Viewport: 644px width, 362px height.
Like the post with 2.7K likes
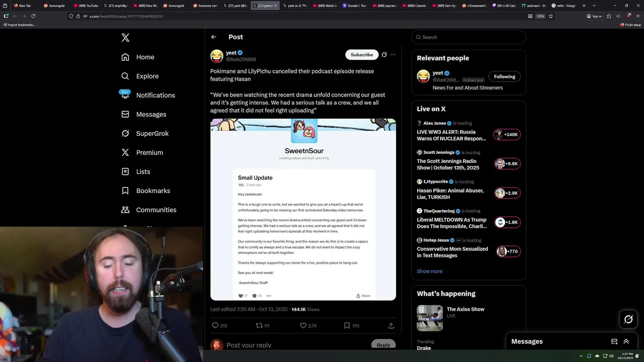click(308, 326)
